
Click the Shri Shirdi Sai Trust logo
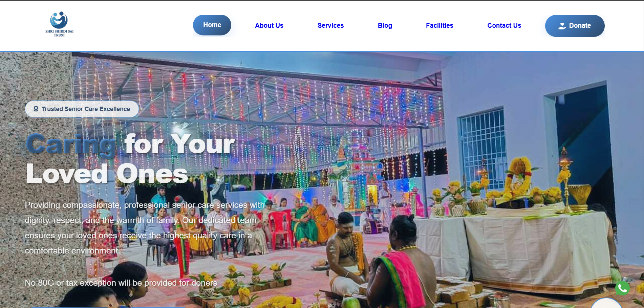(59, 24)
